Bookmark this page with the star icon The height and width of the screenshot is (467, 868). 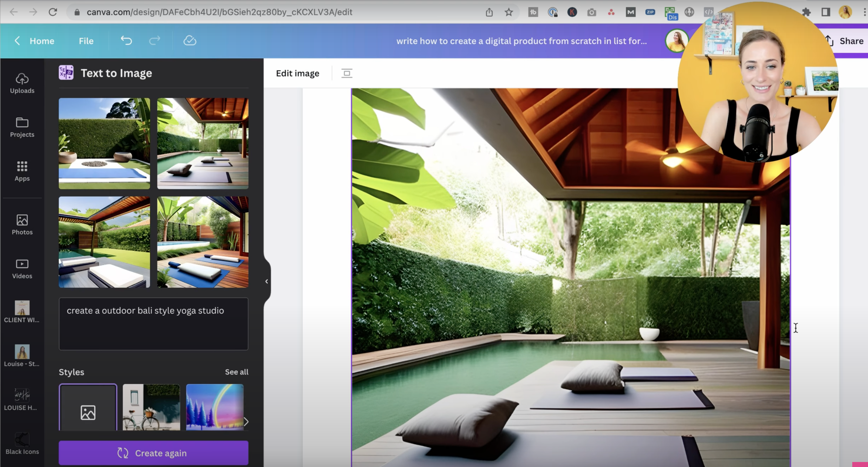(509, 12)
